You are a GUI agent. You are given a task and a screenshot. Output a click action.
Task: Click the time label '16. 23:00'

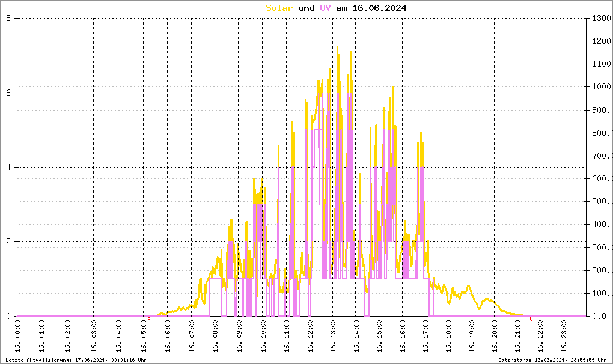(563, 336)
